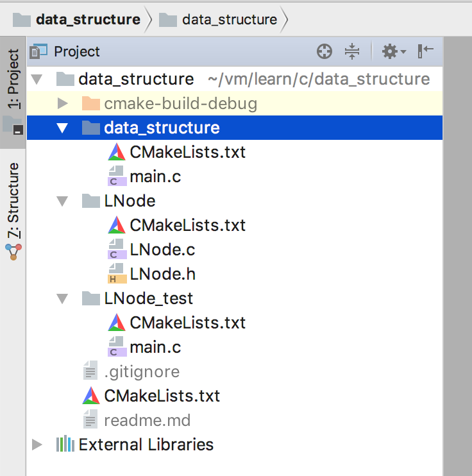Image resolution: width=472 pixels, height=476 pixels.
Task: Click the CMake icon of root CMakeLists.txt
Action: 91,396
